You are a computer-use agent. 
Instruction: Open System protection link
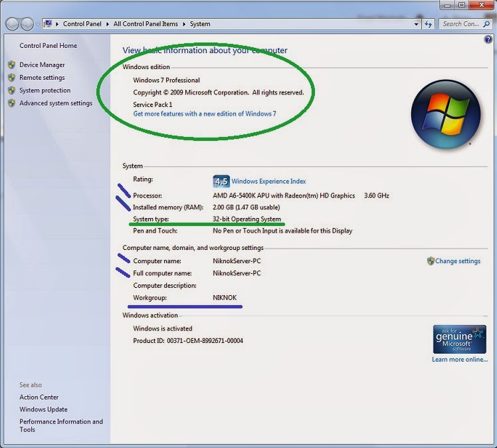point(45,90)
